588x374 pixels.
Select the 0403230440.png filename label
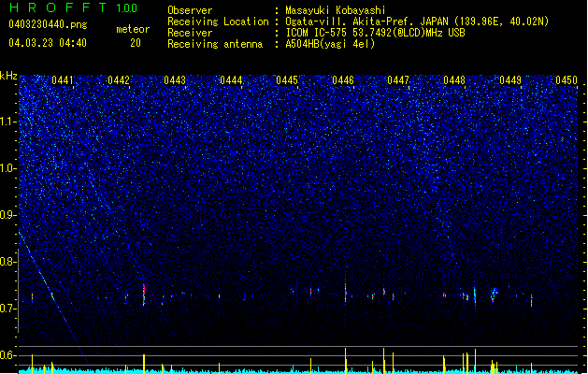[48, 25]
